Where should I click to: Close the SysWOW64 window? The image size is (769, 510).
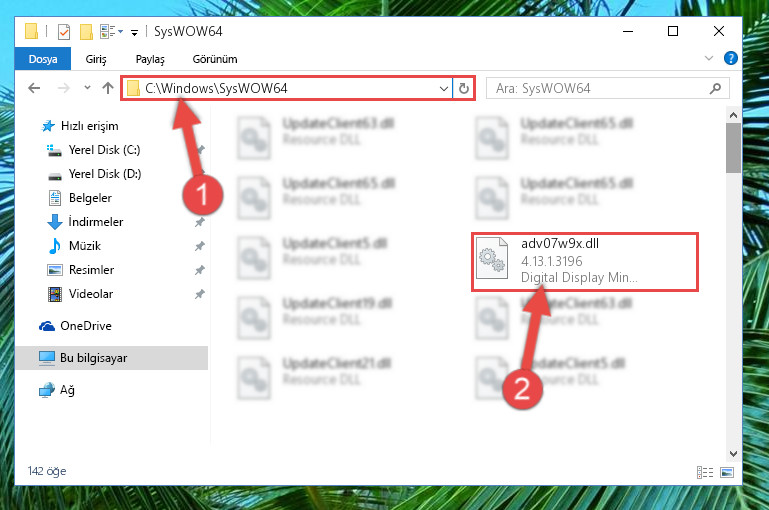coord(718,31)
